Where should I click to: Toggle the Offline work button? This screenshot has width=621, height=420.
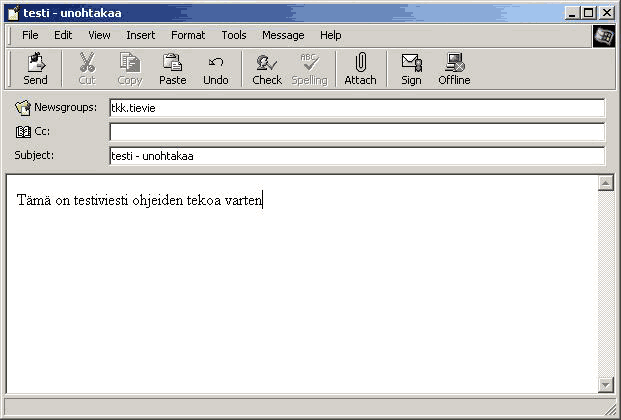tap(454, 69)
